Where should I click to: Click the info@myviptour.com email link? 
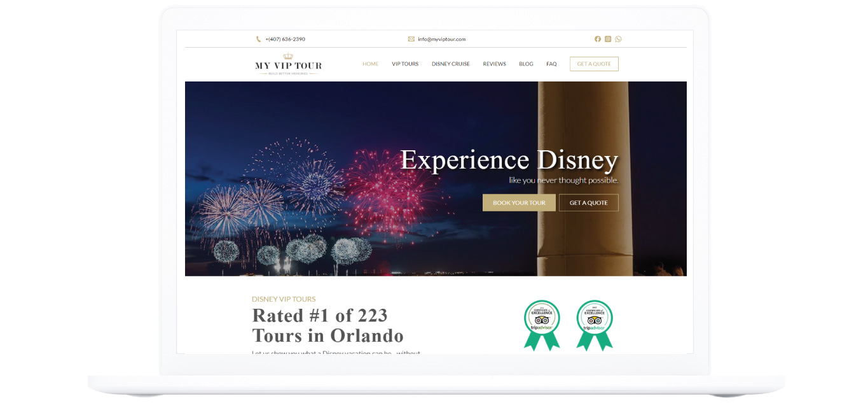[442, 39]
